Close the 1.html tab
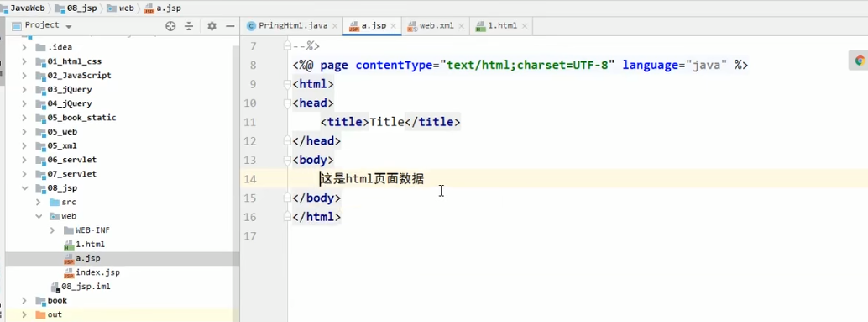The height and width of the screenshot is (322, 868). pos(524,26)
